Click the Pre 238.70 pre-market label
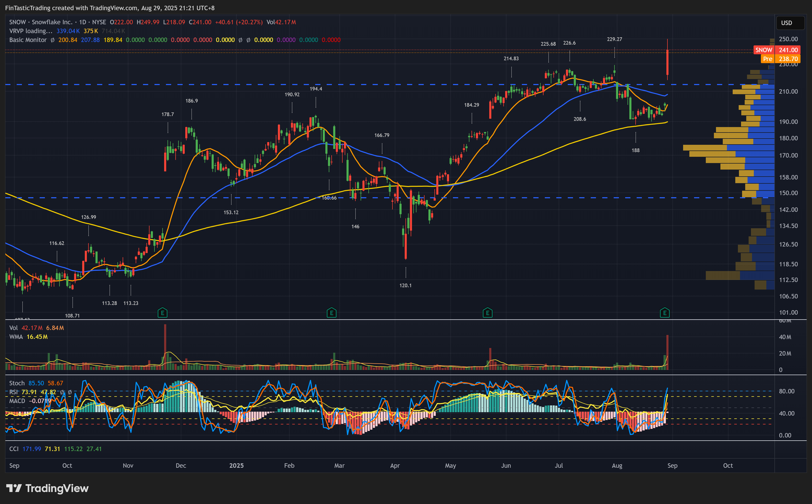The height and width of the screenshot is (504, 812). pyautogui.click(x=780, y=59)
